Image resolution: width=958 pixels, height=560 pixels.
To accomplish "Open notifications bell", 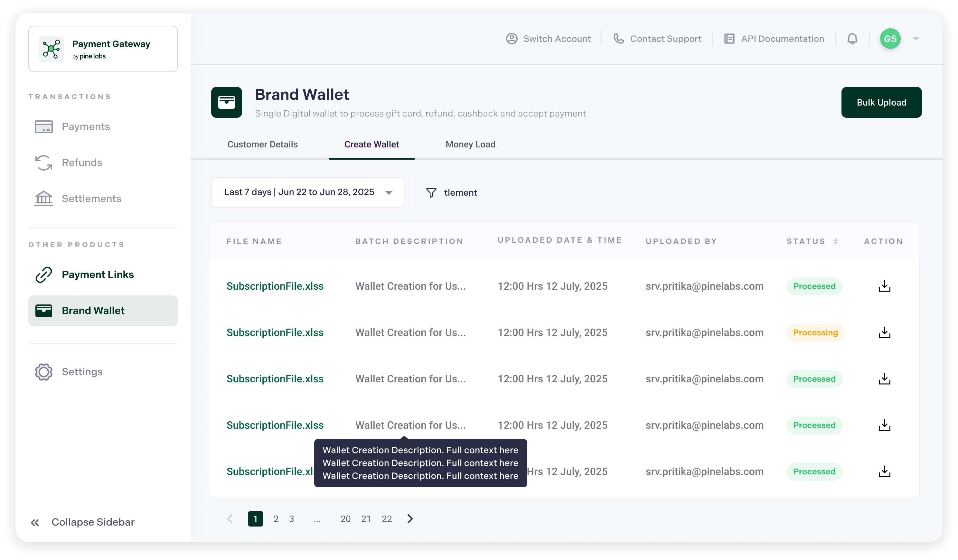I will coord(852,39).
